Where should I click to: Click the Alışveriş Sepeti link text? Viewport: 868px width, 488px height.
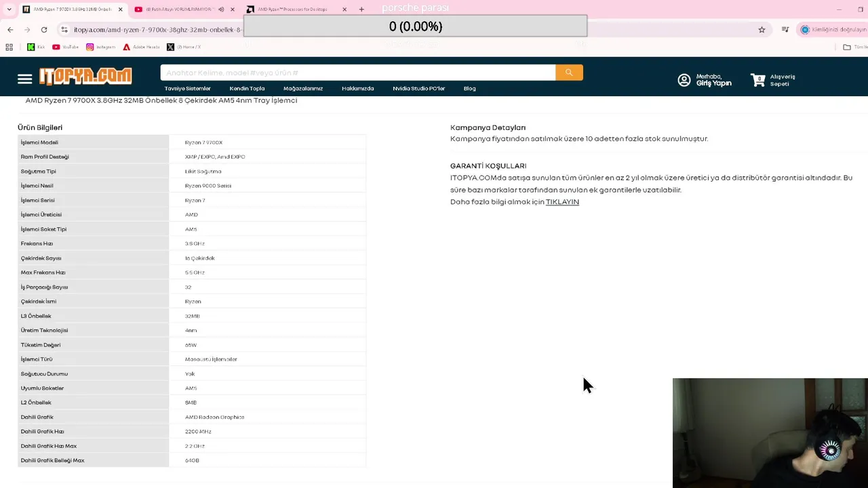(x=783, y=80)
